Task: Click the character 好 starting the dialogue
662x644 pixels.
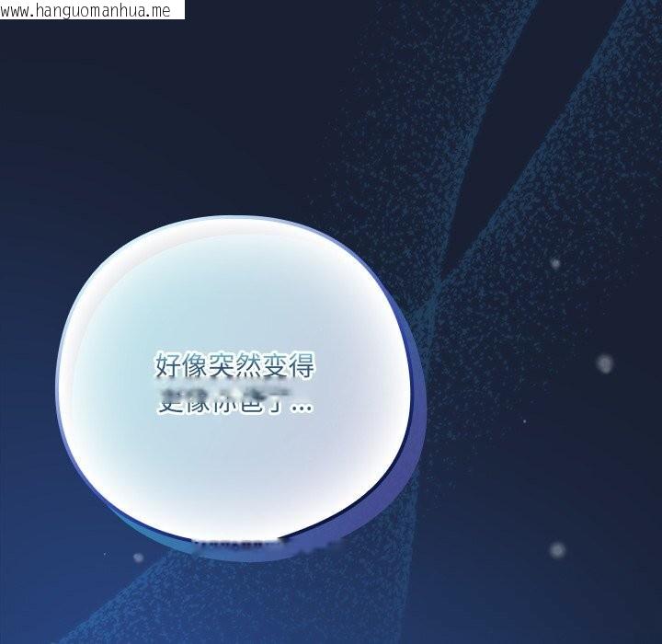Action: [166, 366]
